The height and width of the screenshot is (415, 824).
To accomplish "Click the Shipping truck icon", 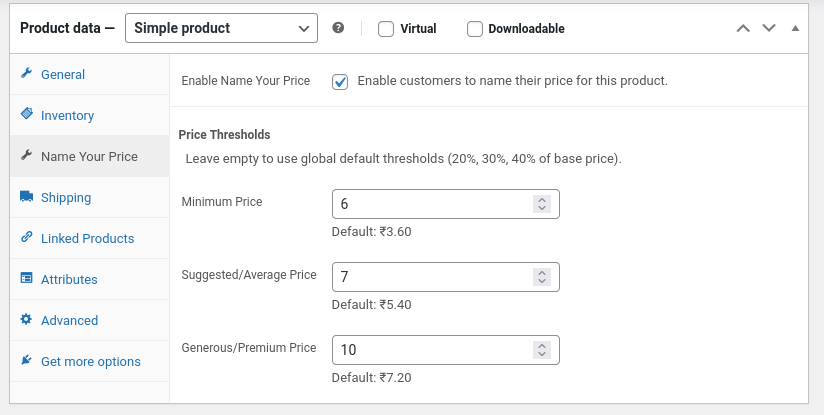I will [x=26, y=196].
